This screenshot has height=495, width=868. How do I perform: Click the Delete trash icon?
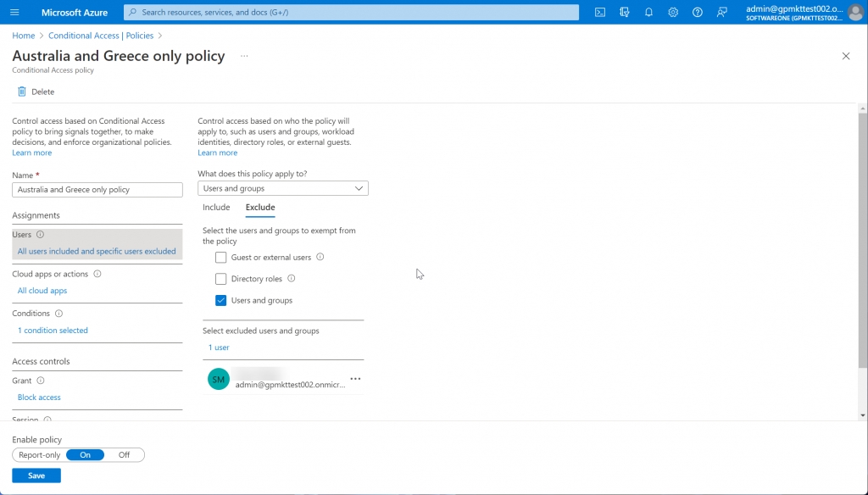22,92
